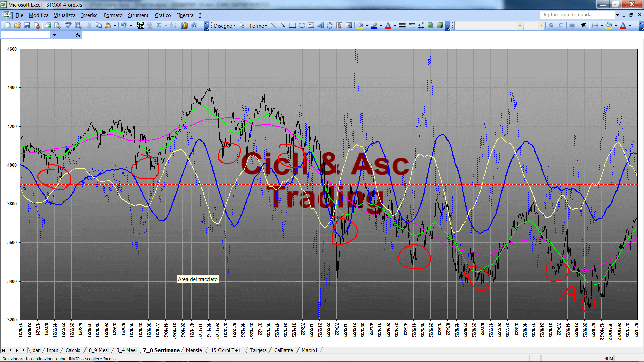Switch to the Targets sheet tab

pos(258,350)
